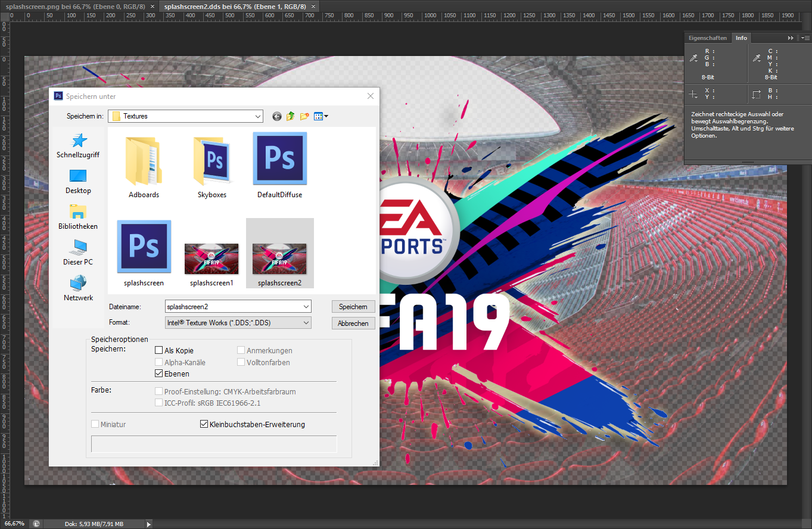Toggle the Alpha-Kanäle checkbox
Screen dimensions: 812x529
[159, 362]
